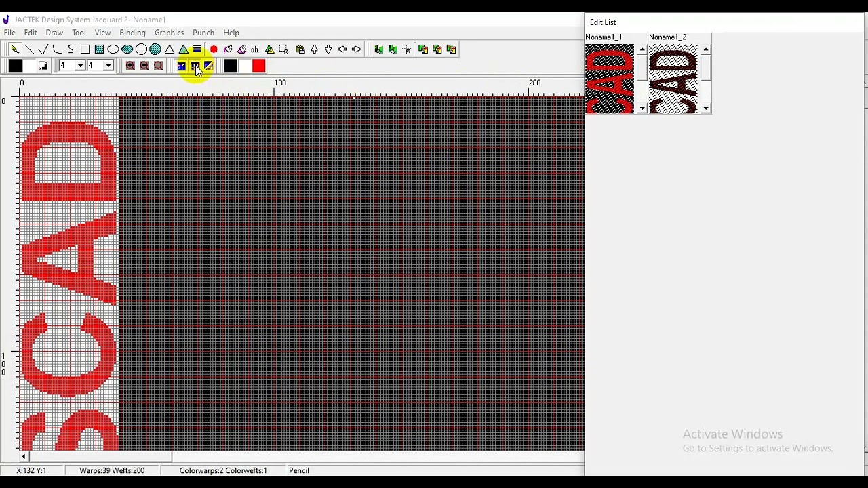The width and height of the screenshot is (868, 488).
Task: Open the Draw menu
Action: pyautogui.click(x=54, y=33)
